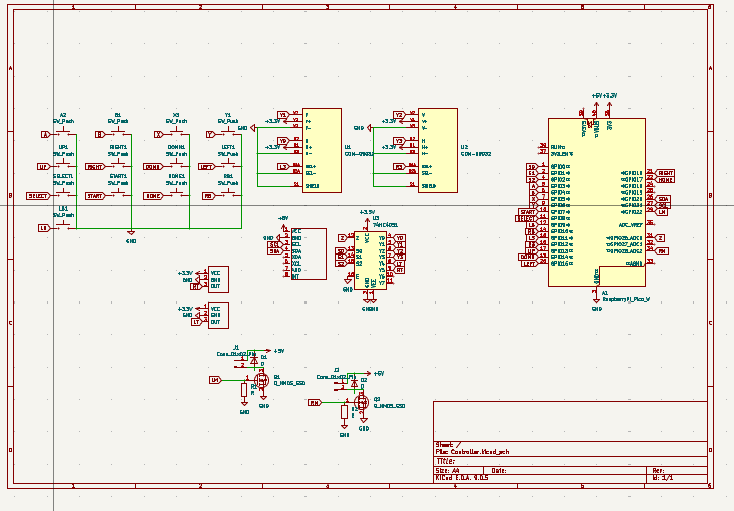Click the Z label at Pico ADC0 pin
Viewport: 734px width, 511px height.
click(660, 238)
